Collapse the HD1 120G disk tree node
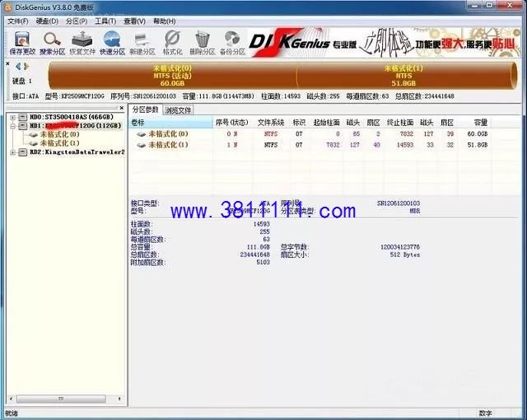This screenshot has height=420, width=527. point(12,126)
